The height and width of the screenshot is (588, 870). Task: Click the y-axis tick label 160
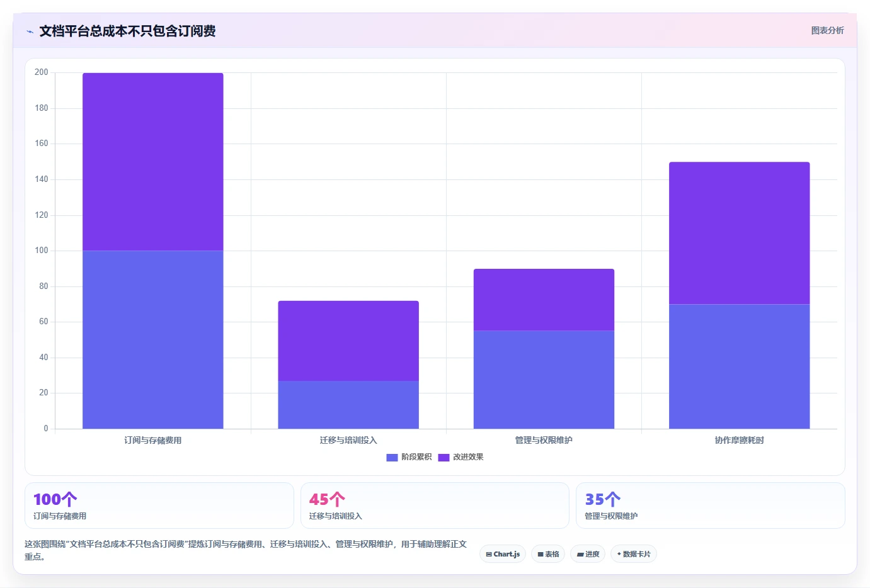42,144
